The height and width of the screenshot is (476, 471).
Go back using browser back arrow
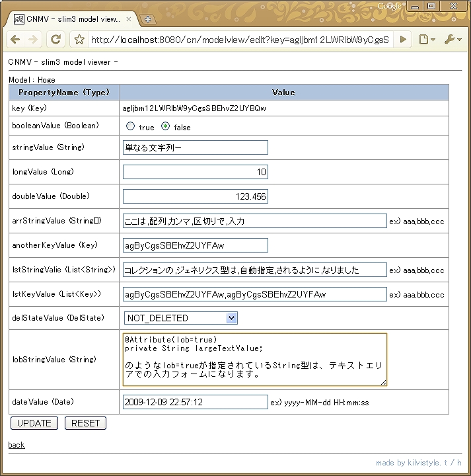pyautogui.click(x=15, y=40)
